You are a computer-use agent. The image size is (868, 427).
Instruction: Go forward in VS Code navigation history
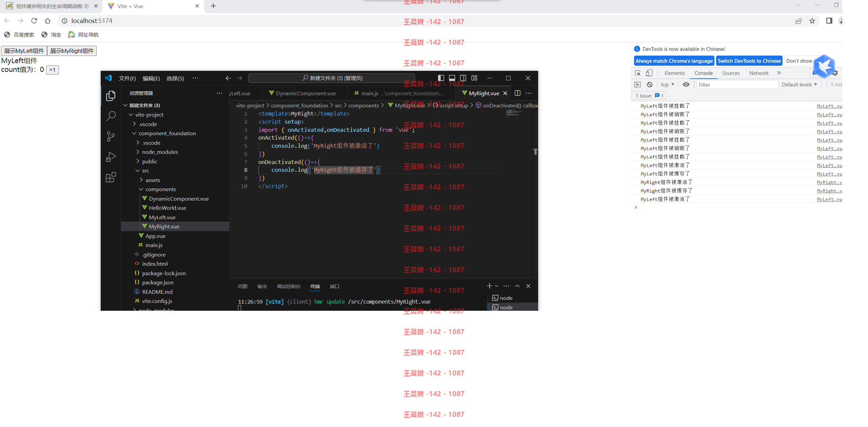(239, 78)
